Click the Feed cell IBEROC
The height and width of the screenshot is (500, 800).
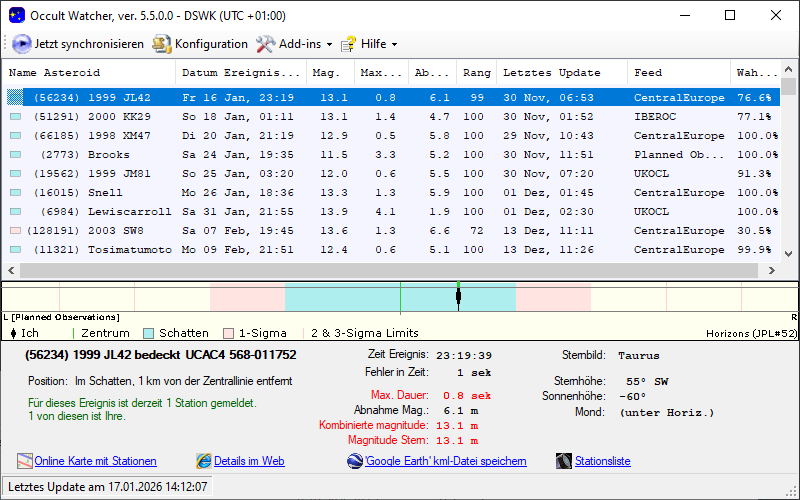click(655, 116)
